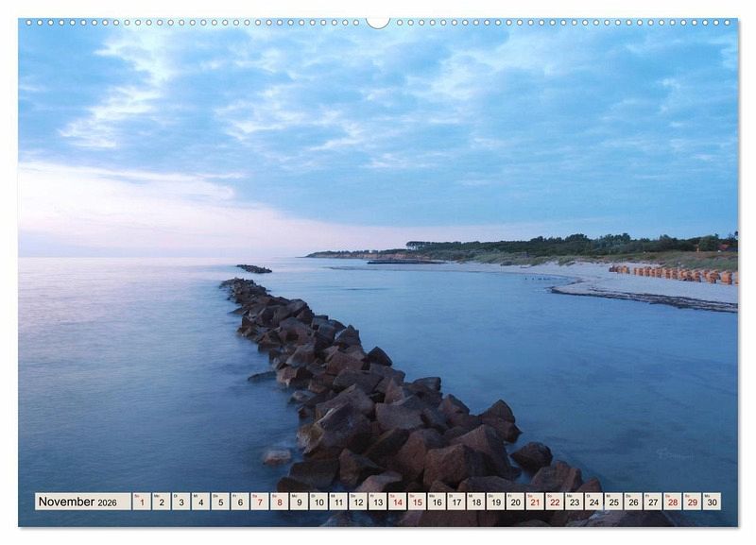Choose the red Sunday cell numbered 8

280,502
